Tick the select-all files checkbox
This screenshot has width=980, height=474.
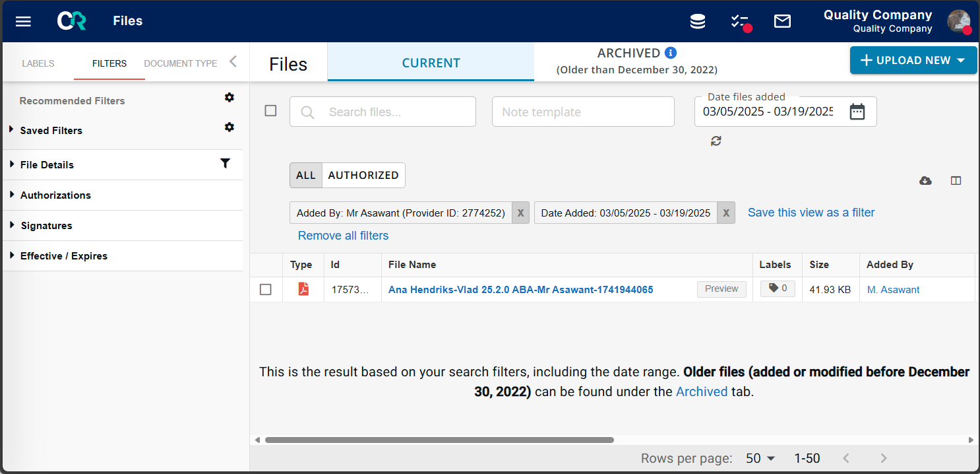click(270, 111)
